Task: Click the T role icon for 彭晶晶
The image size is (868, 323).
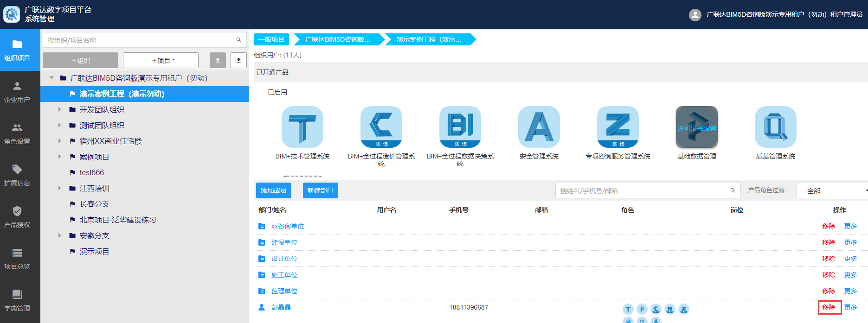Action: tap(628, 309)
